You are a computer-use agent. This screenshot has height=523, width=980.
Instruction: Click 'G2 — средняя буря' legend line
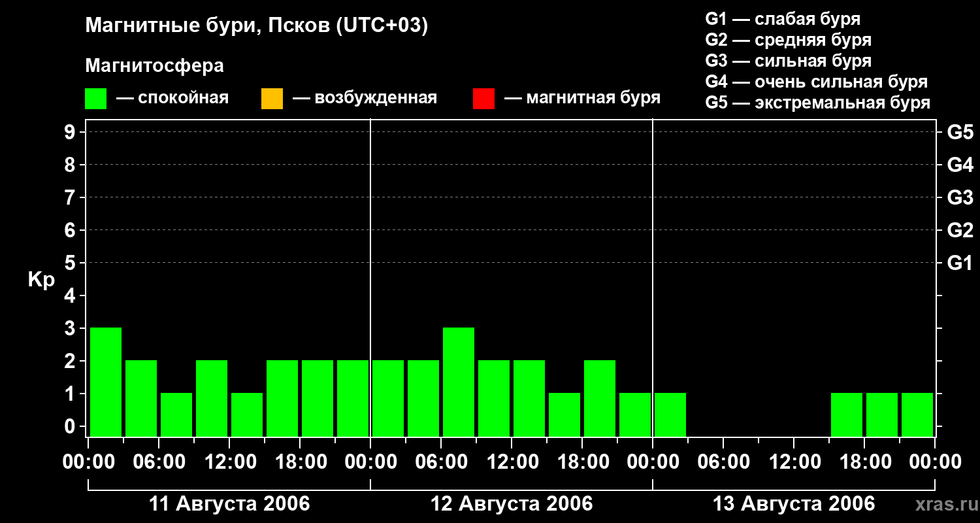[788, 40]
